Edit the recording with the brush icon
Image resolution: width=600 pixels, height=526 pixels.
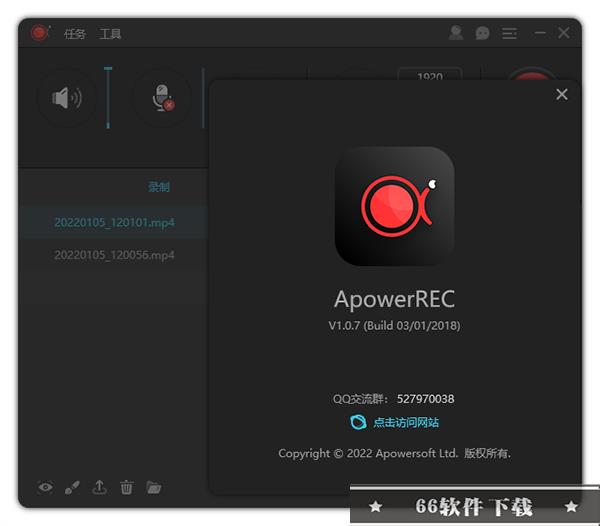[x=72, y=487]
